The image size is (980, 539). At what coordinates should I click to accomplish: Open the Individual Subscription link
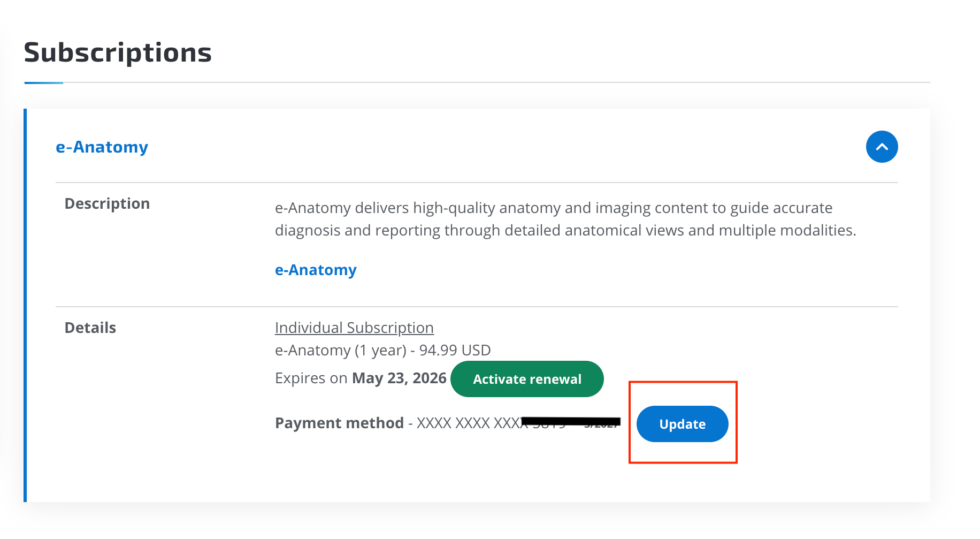(x=354, y=328)
